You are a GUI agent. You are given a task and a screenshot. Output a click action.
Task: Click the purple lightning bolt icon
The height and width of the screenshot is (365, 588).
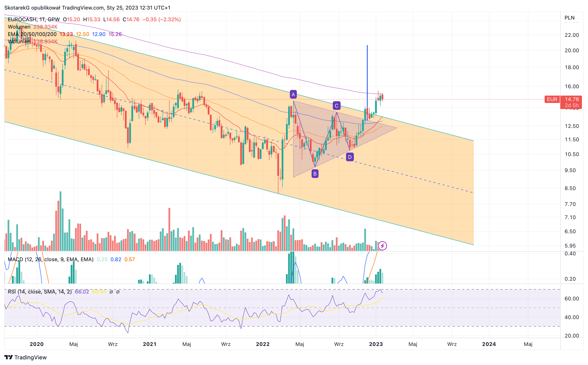coord(382,246)
